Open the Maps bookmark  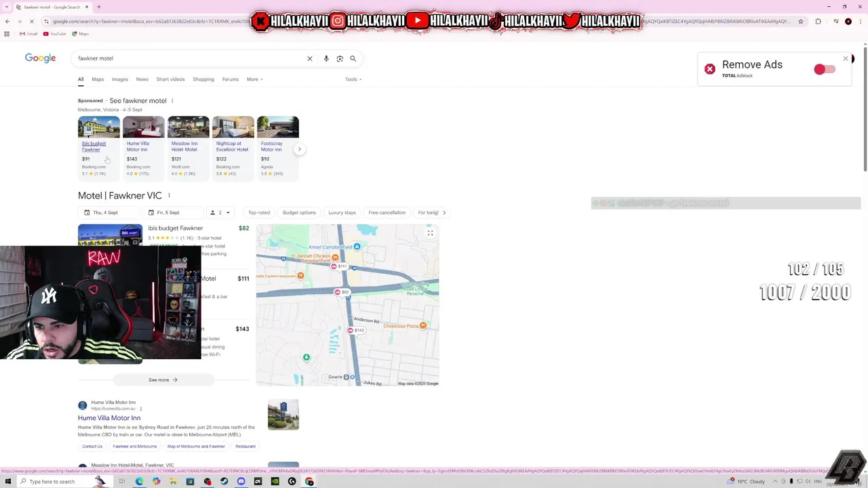pos(80,33)
